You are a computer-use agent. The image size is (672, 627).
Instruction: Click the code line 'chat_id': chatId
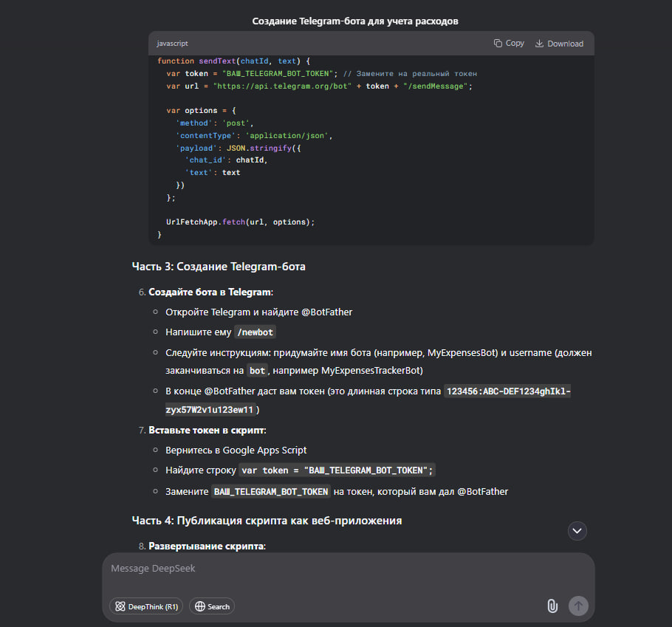(226, 160)
